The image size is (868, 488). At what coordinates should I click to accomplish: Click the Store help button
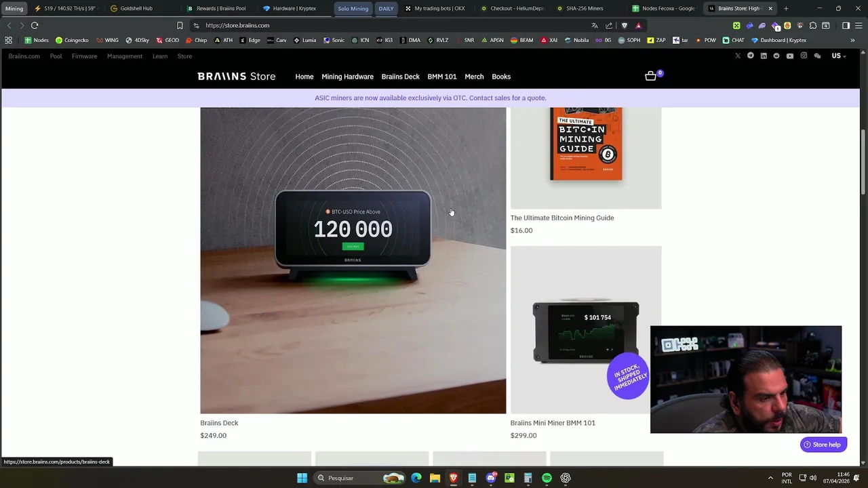tap(823, 445)
